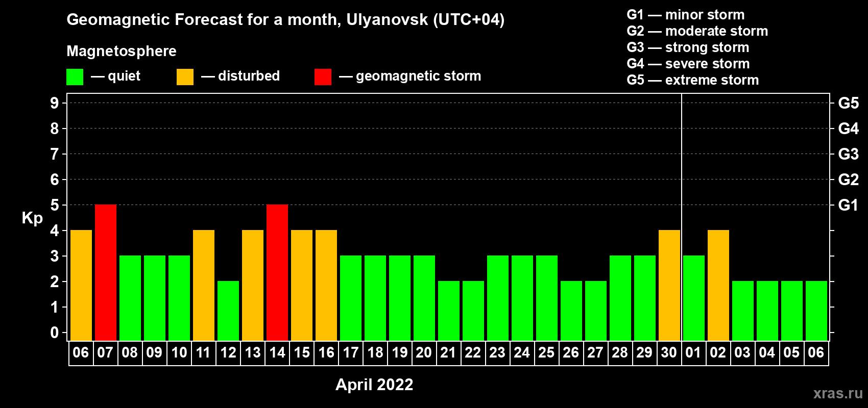The image size is (868, 408).
Task: Click the green quiet legend swatch
Action: tap(75, 77)
